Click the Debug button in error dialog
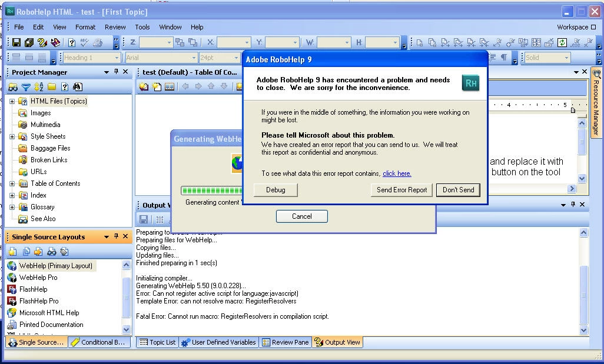 [276, 190]
